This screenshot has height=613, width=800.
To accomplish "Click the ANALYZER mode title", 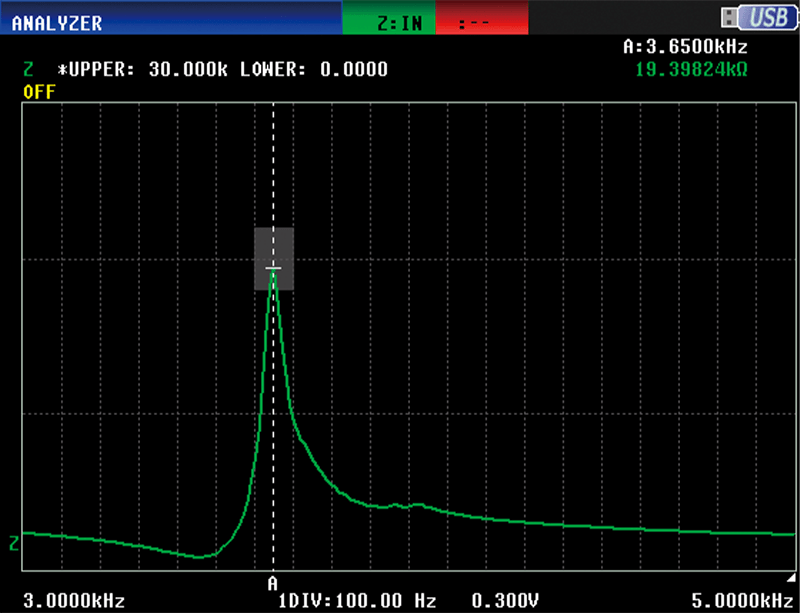I will point(56,22).
